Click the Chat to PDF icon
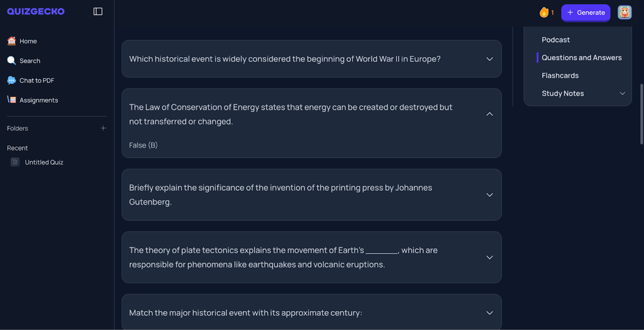The height and width of the screenshot is (330, 644). 11,80
